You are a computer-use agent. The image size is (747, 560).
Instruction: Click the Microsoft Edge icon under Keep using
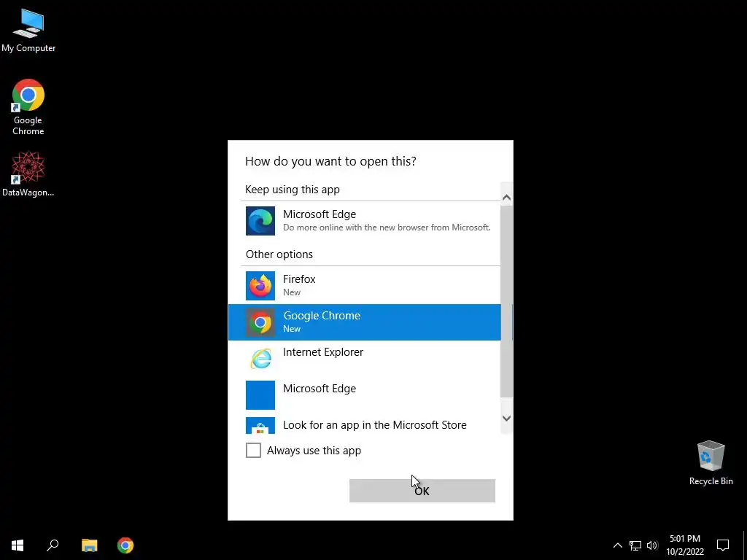point(260,221)
